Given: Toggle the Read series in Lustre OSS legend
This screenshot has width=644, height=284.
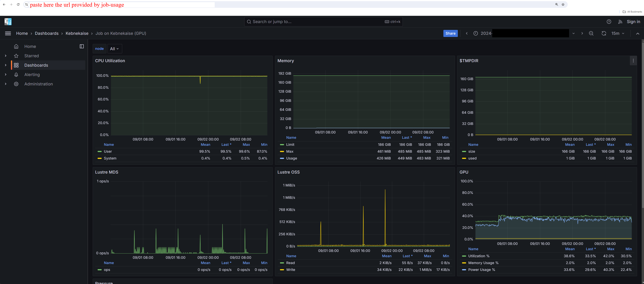Looking at the screenshot, I should click(290, 263).
